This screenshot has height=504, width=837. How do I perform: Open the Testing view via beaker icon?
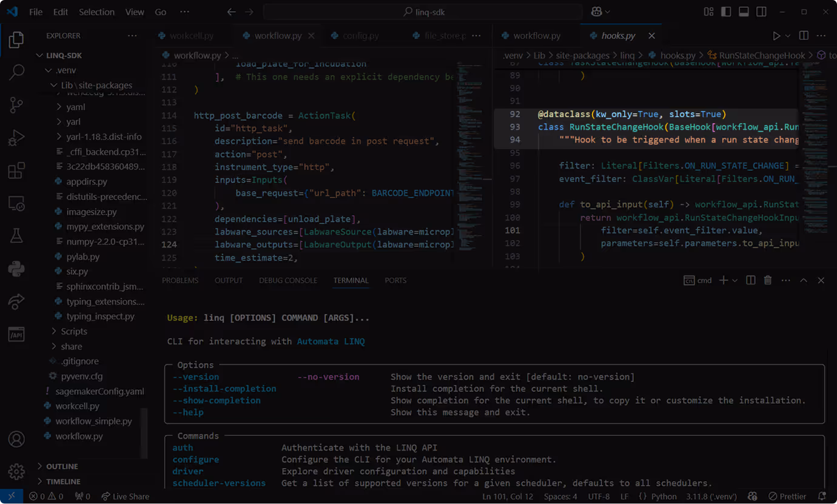point(16,235)
